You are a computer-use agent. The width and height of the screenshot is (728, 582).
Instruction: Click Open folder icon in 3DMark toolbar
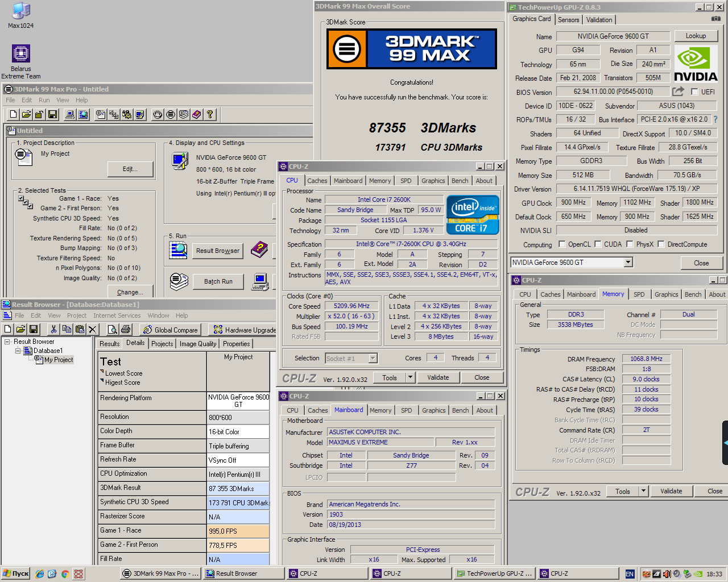(26, 114)
